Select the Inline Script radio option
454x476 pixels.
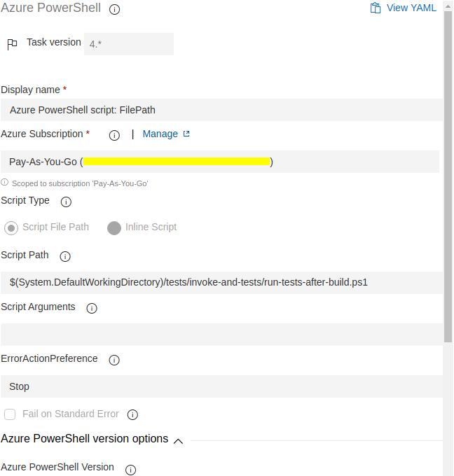(114, 228)
